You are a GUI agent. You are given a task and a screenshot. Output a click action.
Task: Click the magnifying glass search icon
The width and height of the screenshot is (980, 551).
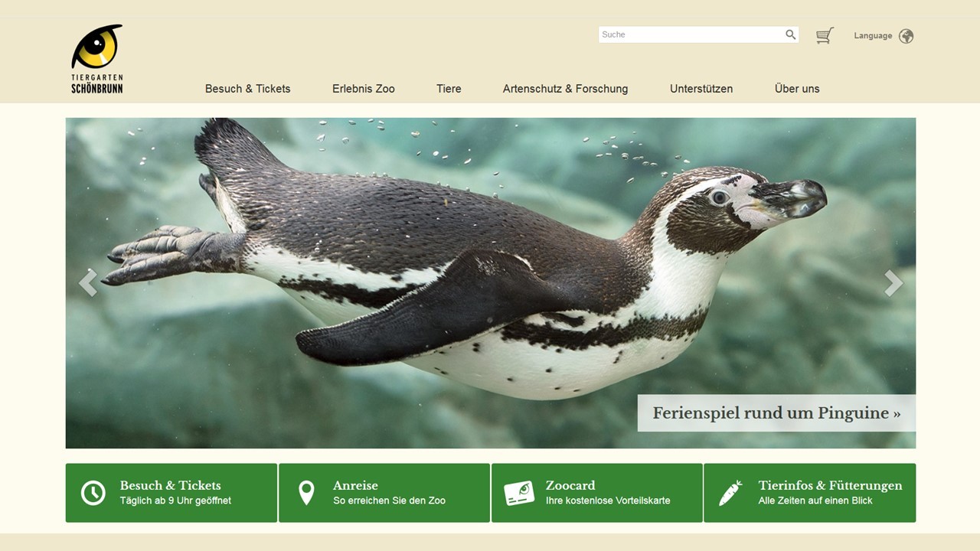791,34
